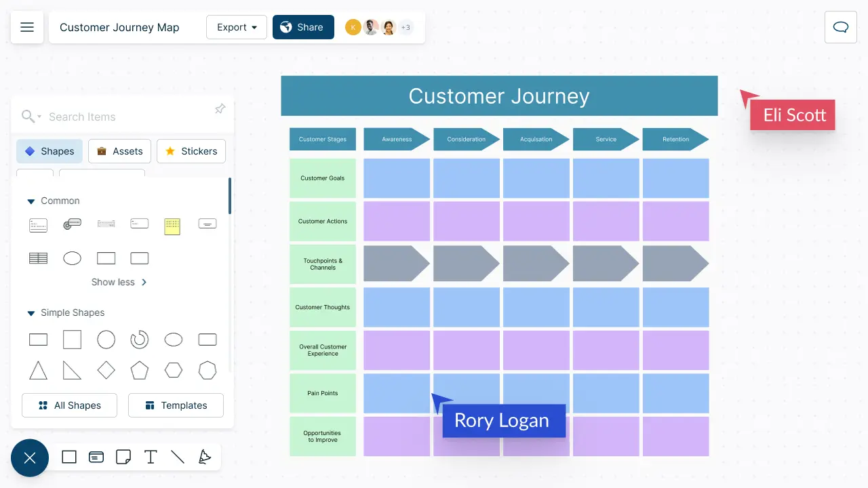Pick the triangle in Simple Shapes

pos(39,370)
